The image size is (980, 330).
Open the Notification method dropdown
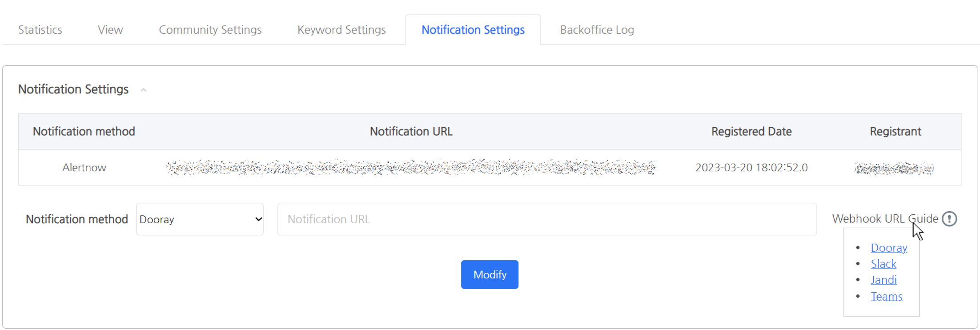(x=200, y=219)
